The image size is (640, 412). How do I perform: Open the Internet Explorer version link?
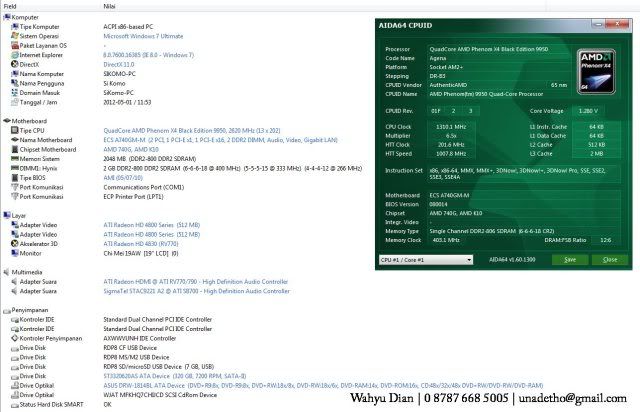click(149, 55)
